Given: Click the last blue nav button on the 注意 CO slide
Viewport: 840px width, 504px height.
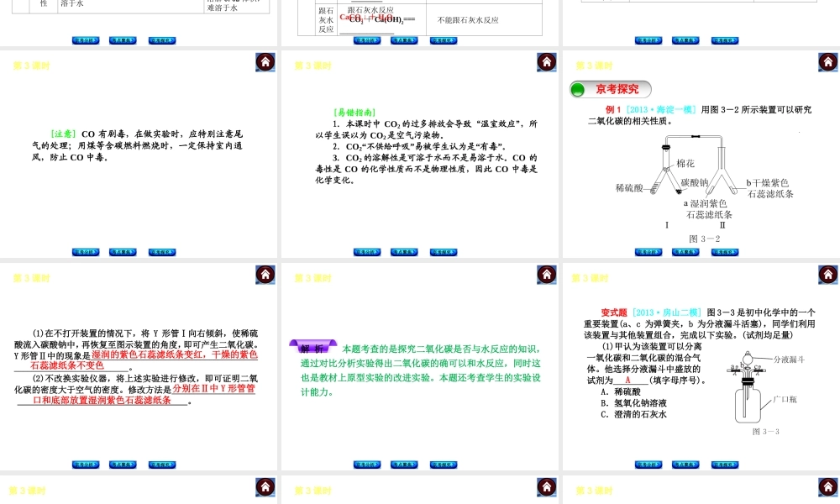Looking at the screenshot, I should tap(162, 252).
